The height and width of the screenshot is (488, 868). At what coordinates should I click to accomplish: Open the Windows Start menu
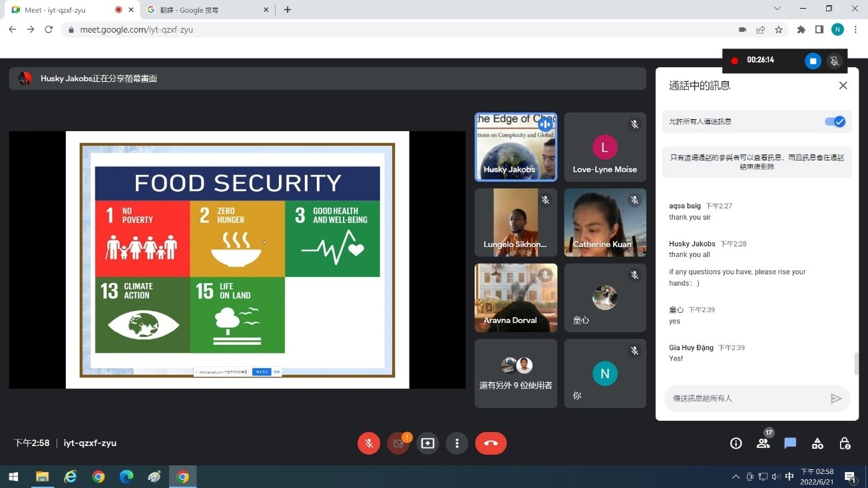click(13, 477)
